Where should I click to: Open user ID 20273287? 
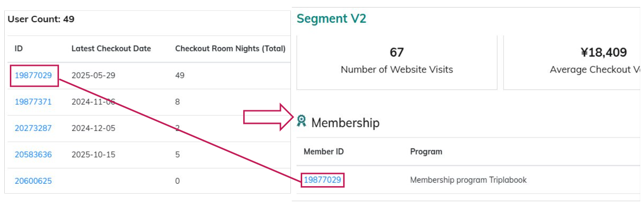pyautogui.click(x=33, y=128)
